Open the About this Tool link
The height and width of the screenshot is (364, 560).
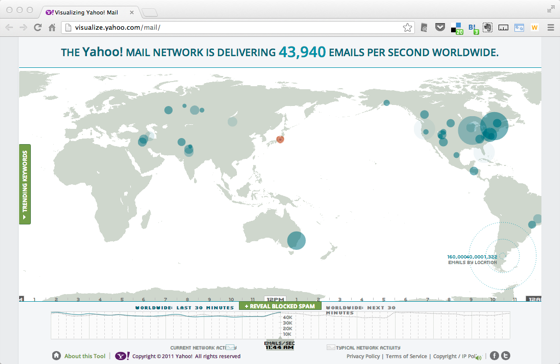tap(85, 356)
